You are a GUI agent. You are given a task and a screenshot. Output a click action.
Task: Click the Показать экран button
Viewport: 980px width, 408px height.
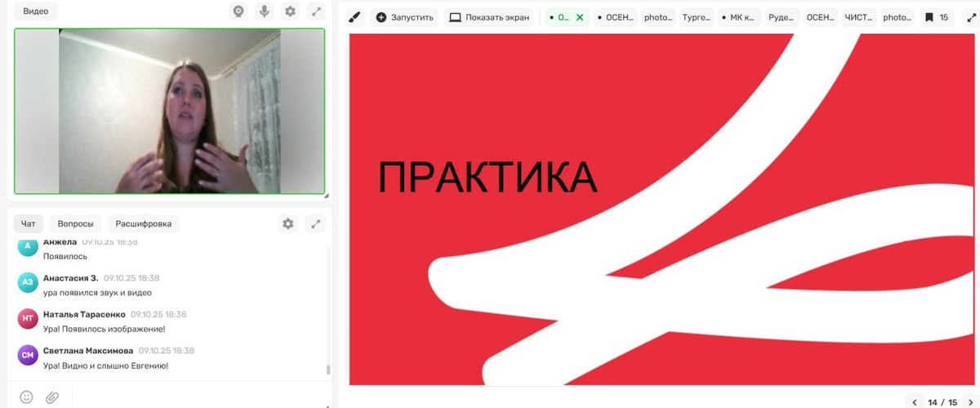tap(490, 17)
